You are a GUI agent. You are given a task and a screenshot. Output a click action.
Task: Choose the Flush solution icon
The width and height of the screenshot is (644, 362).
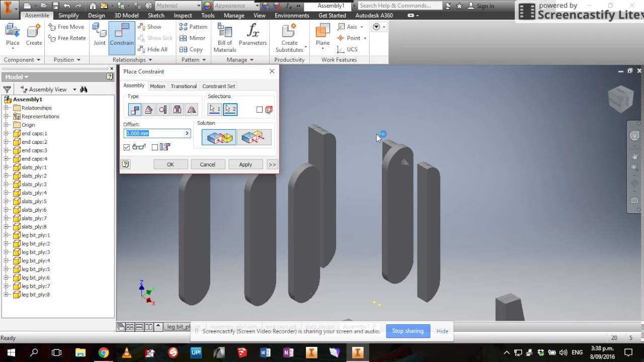[254, 137]
